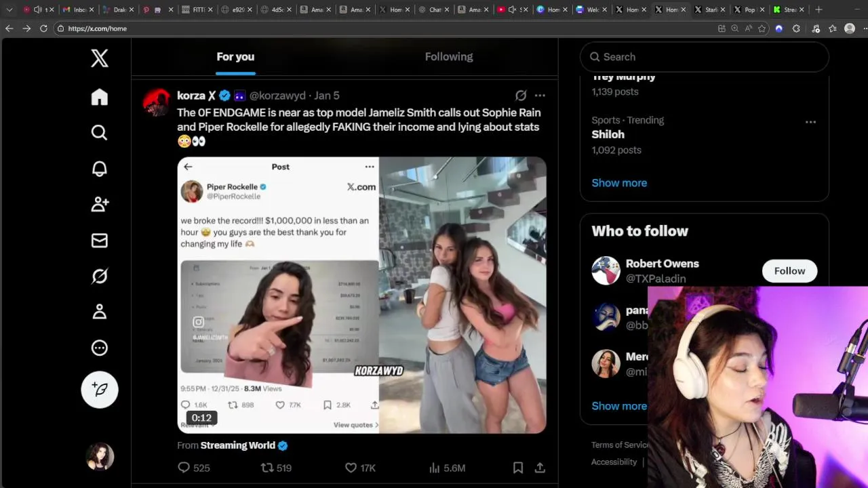Share korza's post
868x488 pixels.
click(540, 468)
